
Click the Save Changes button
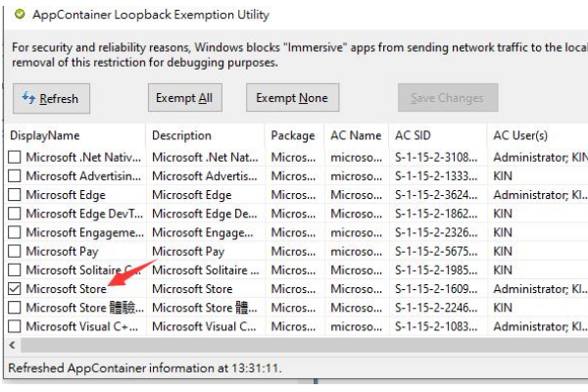tap(448, 98)
